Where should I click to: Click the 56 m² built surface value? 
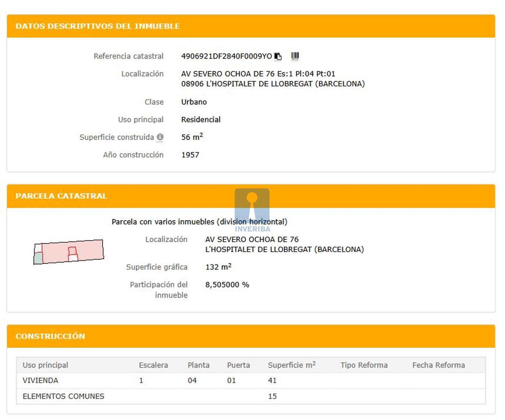(192, 137)
